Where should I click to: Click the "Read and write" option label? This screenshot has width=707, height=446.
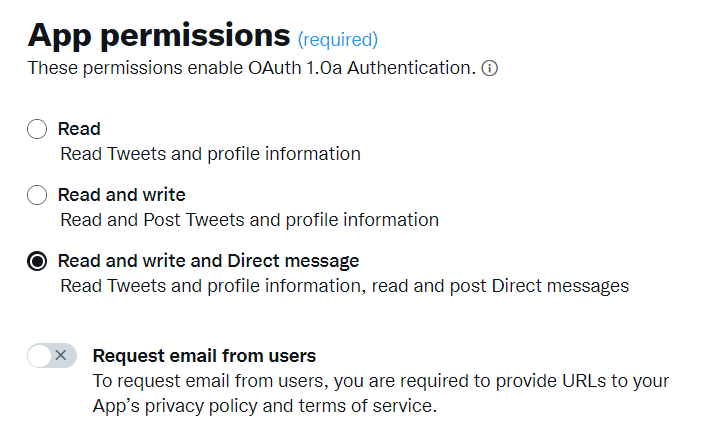122,195
